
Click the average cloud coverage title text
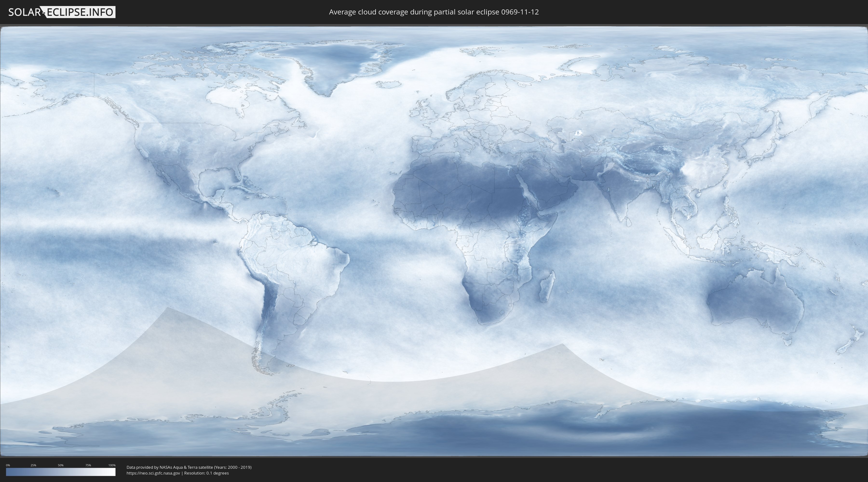434,12
